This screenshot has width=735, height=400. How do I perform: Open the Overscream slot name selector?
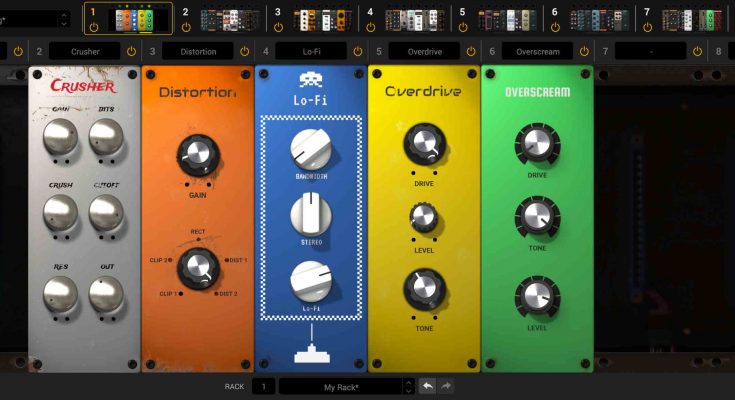coord(537,51)
